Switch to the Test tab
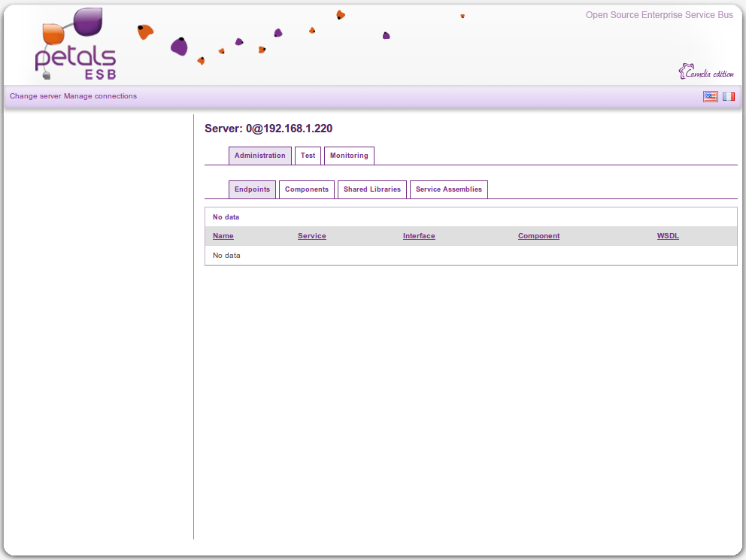 pyautogui.click(x=308, y=156)
